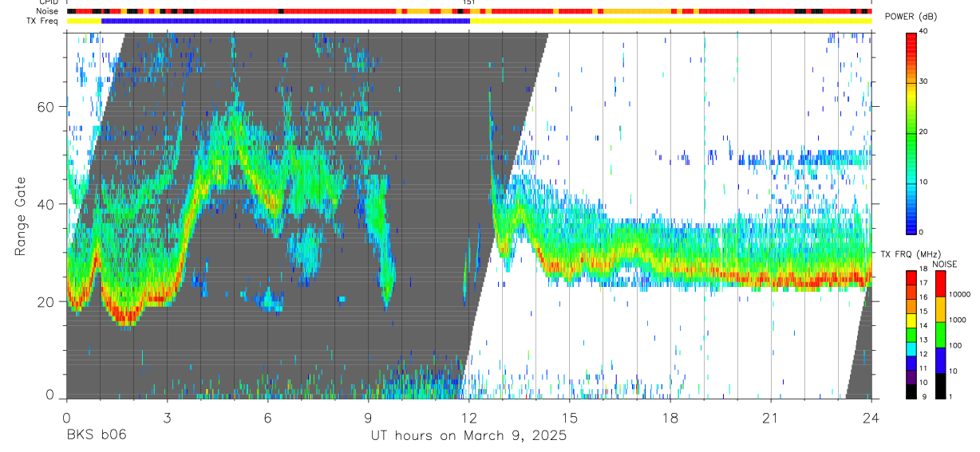The height and width of the screenshot is (452, 980).
Task: Select the black swatch in noise legend
Action: pos(940,384)
